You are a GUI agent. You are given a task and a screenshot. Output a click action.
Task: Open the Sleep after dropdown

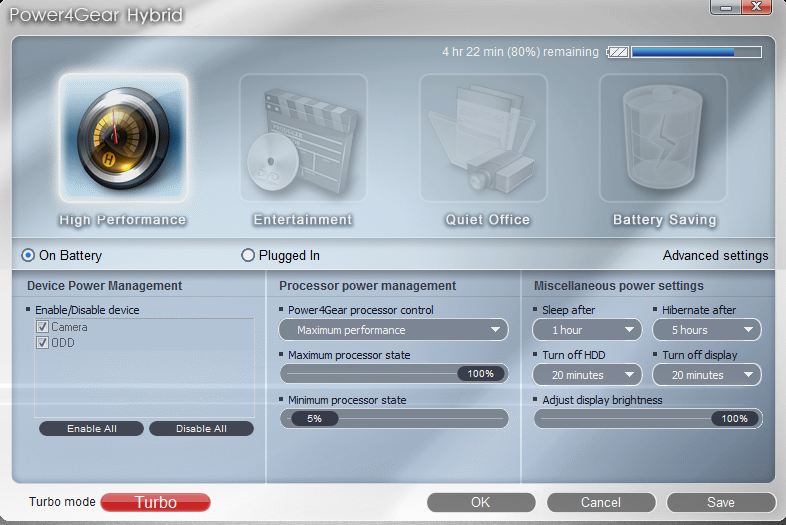587,330
